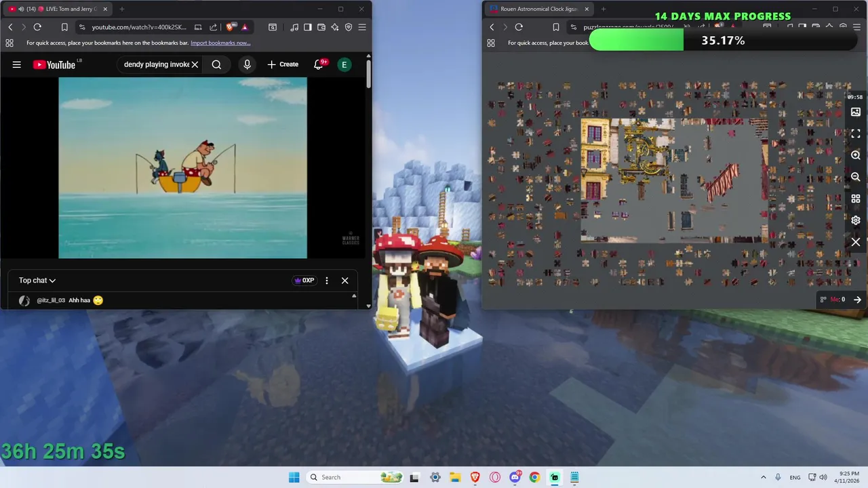Open Brave Shields lion icon in YouTube window
This screenshot has width=868, height=488.
click(231, 27)
